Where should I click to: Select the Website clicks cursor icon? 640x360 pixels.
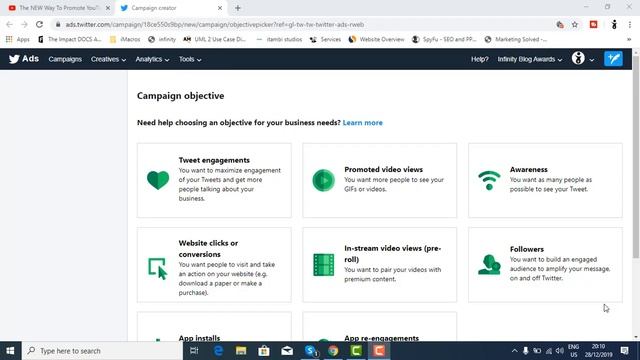coord(158,269)
